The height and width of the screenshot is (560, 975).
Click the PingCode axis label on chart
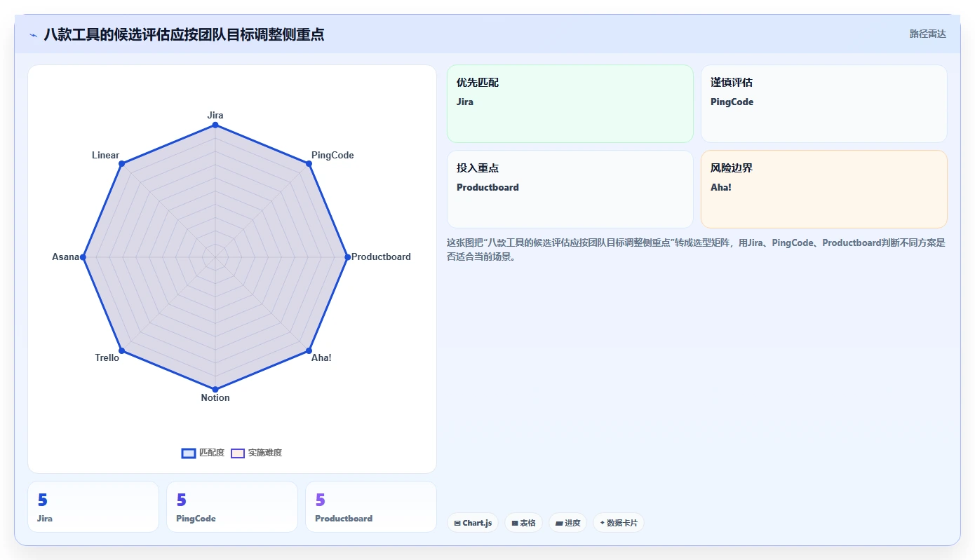pyautogui.click(x=332, y=155)
